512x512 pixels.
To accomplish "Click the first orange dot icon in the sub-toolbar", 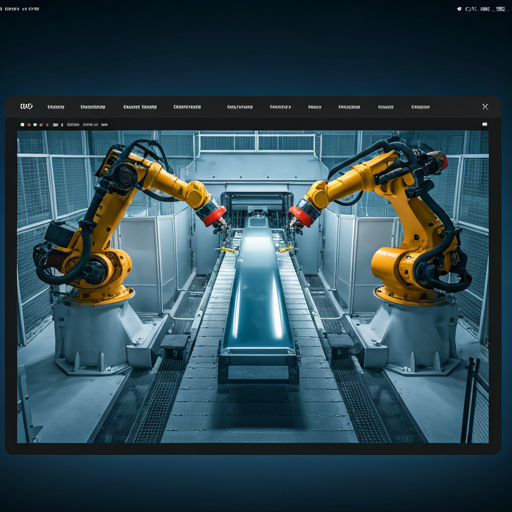I will click(x=29, y=125).
